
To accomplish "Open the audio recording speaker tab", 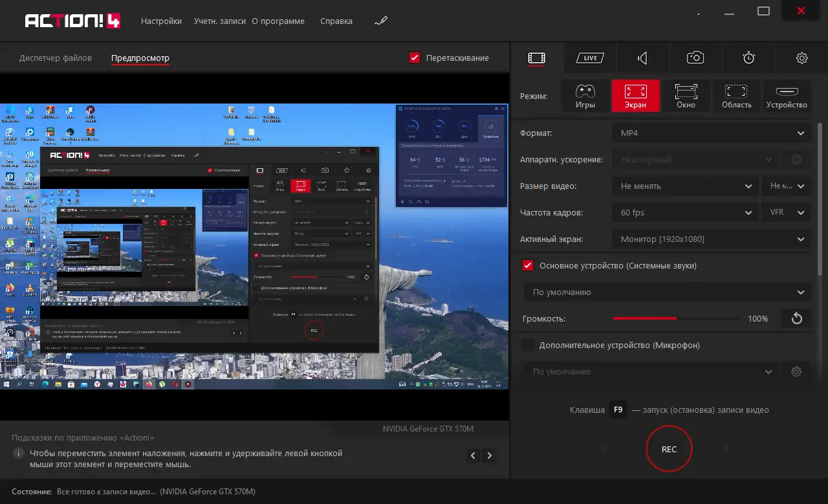I will [642, 58].
